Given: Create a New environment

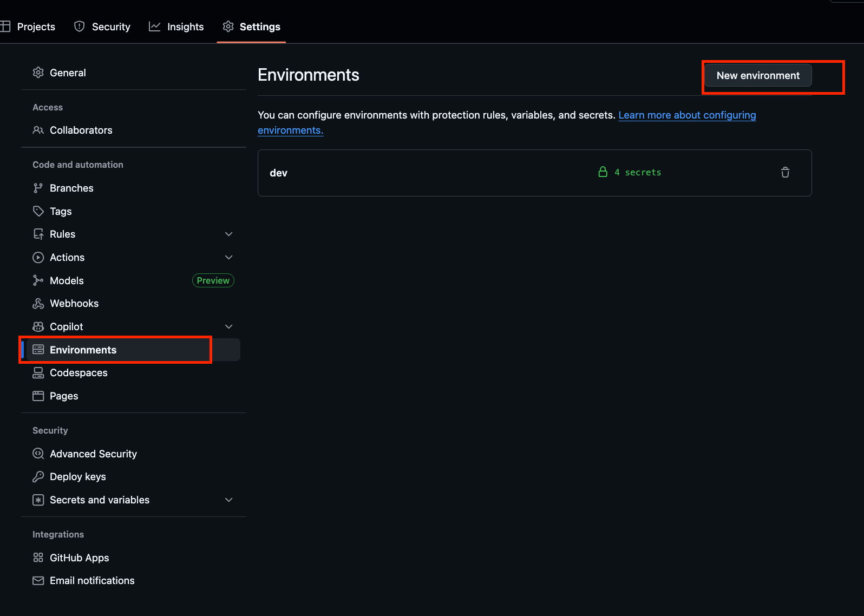Looking at the screenshot, I should pyautogui.click(x=757, y=76).
